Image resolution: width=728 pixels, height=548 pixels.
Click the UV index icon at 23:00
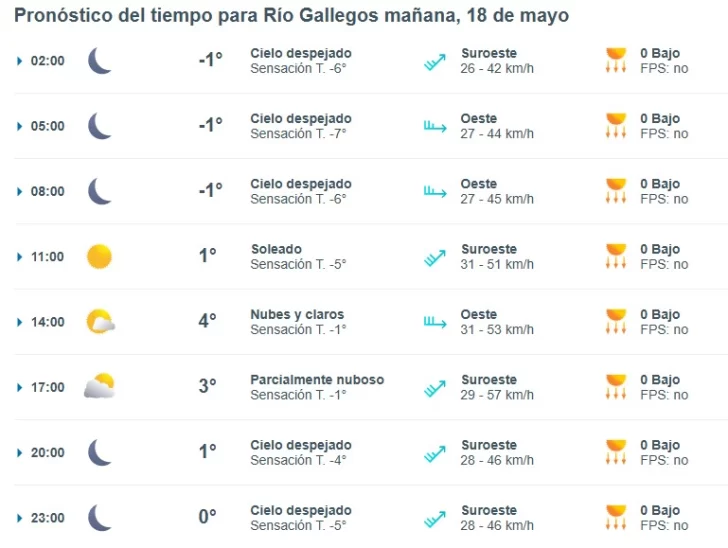[x=616, y=518]
